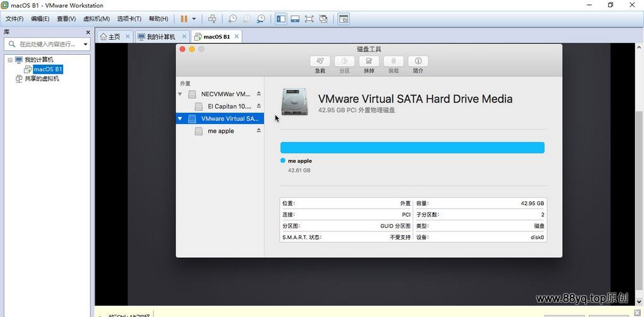Click the 不受支持 S.M.A.R.T. status value
The width and height of the screenshot is (644, 317).
[400, 237]
